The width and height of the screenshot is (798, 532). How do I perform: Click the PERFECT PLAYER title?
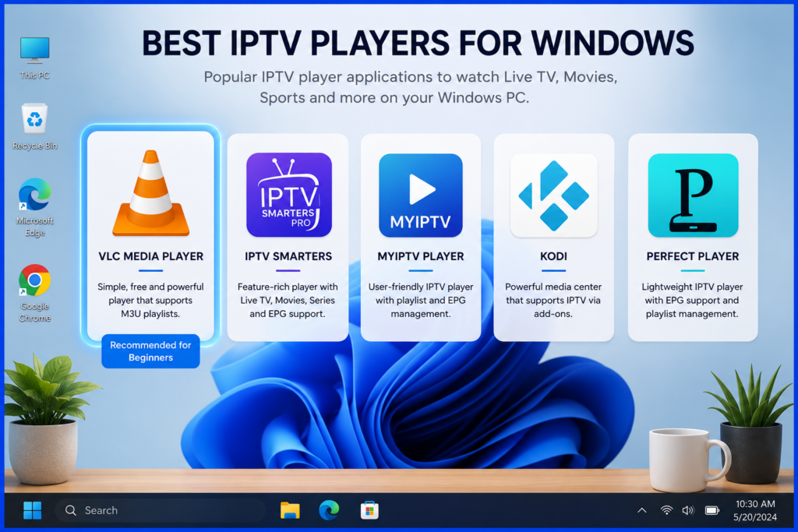click(693, 256)
